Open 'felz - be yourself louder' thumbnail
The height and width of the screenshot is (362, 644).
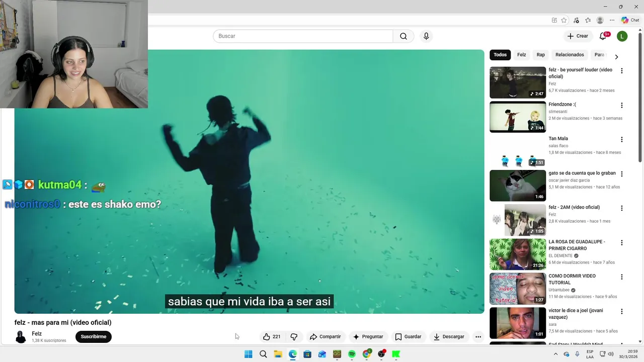(518, 82)
